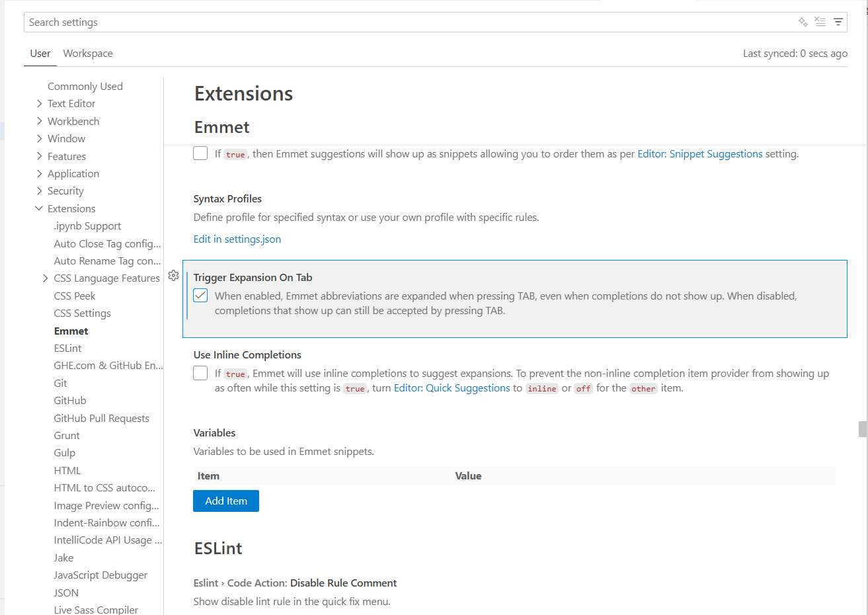Select Grunt in settings tree
The height and width of the screenshot is (615, 868).
click(67, 435)
